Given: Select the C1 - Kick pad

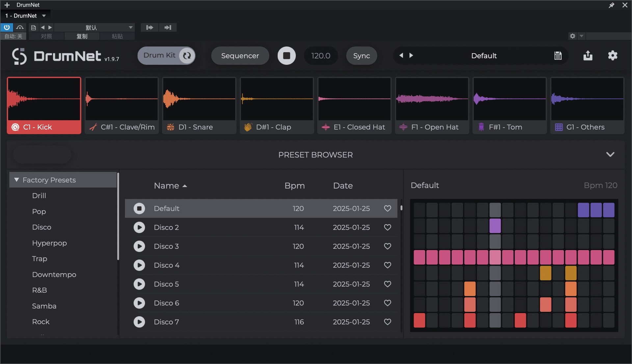Looking at the screenshot, I should click(x=44, y=106).
